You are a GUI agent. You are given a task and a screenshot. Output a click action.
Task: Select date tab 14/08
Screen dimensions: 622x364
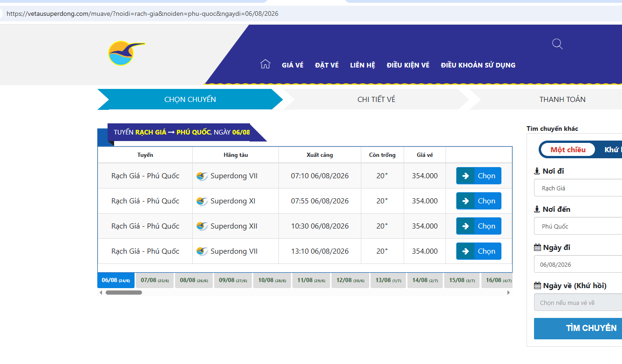coord(425,280)
